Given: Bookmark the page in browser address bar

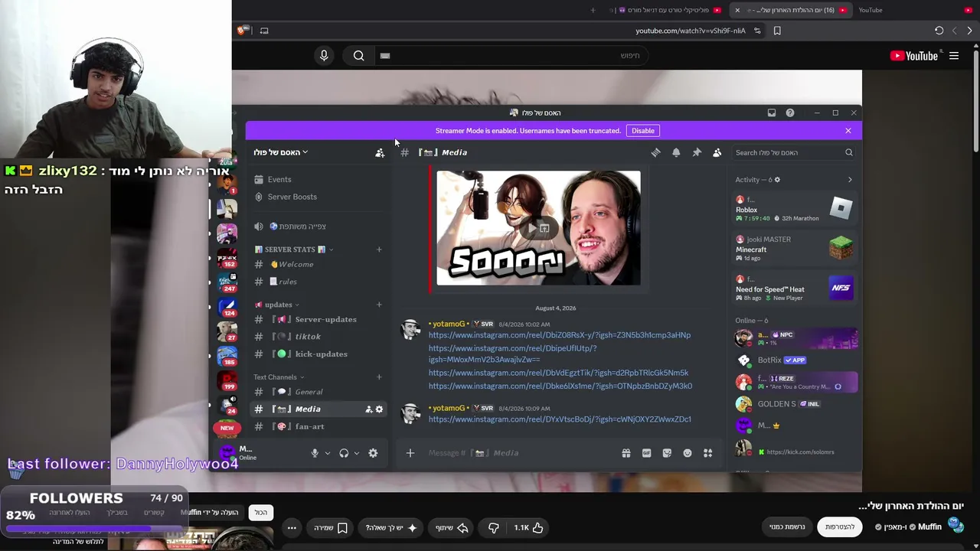Looking at the screenshot, I should coord(777,31).
